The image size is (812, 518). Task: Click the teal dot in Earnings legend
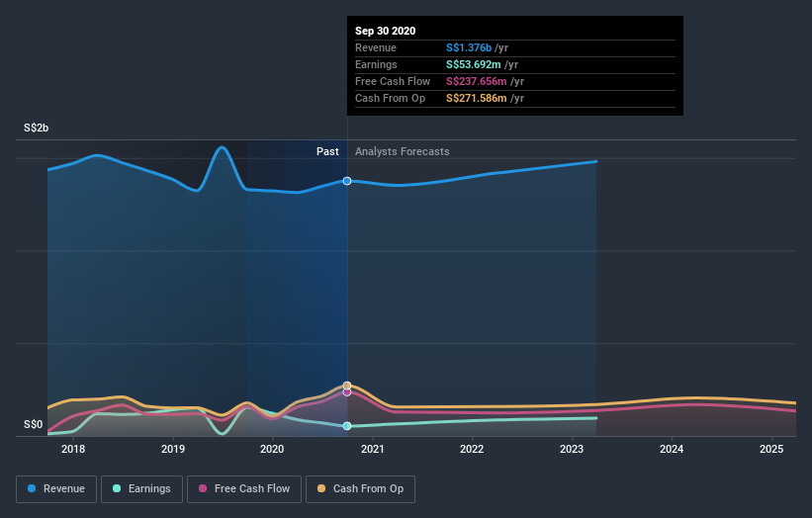(117, 488)
